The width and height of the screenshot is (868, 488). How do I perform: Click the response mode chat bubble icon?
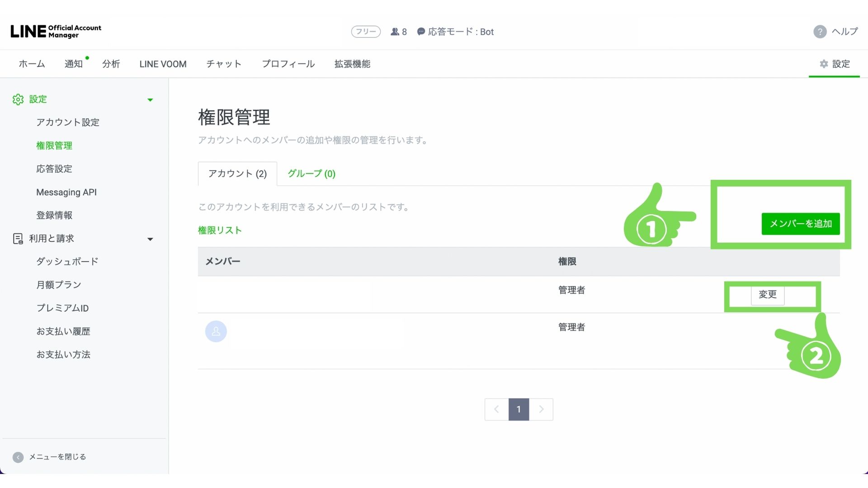pos(421,32)
